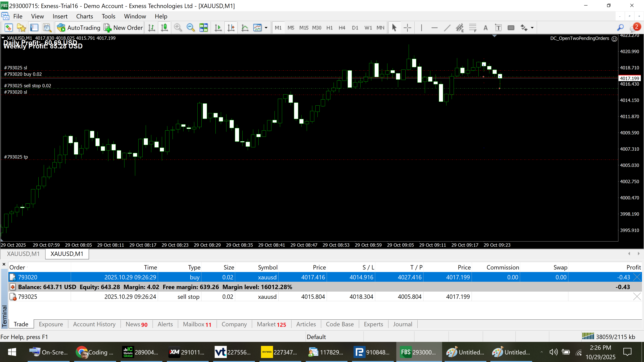Toggle the AutoTrading button
Image resolution: width=644 pixels, height=362 pixels.
pyautogui.click(x=78, y=27)
